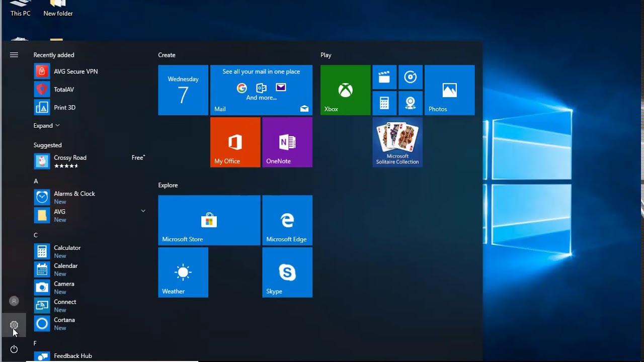
Task: Click the Recently added heading
Action: click(54, 55)
